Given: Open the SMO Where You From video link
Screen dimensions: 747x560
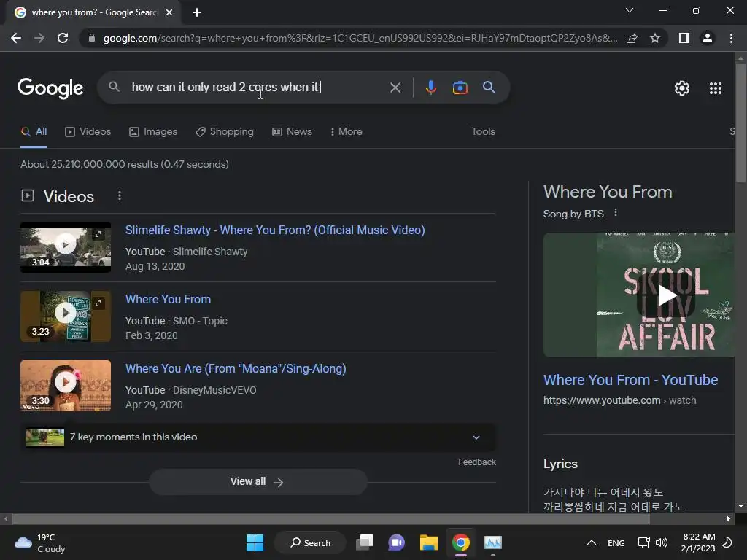Looking at the screenshot, I should click(x=169, y=299).
